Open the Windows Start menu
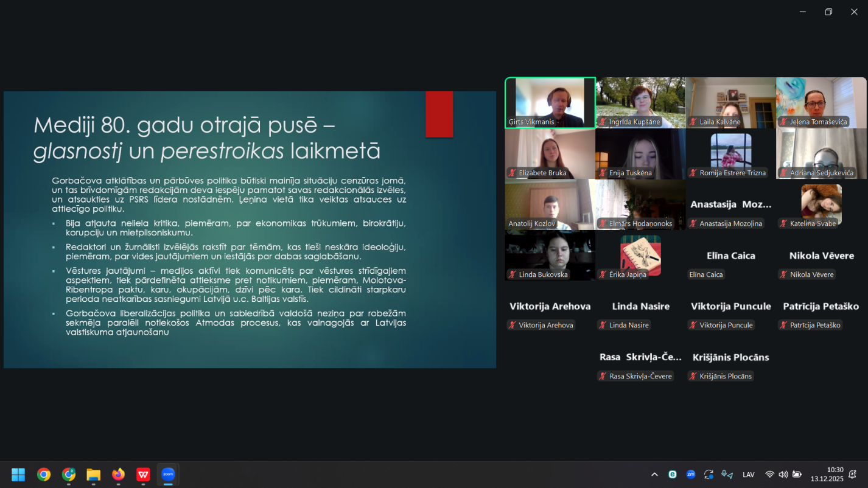This screenshot has width=868, height=488. (x=18, y=475)
